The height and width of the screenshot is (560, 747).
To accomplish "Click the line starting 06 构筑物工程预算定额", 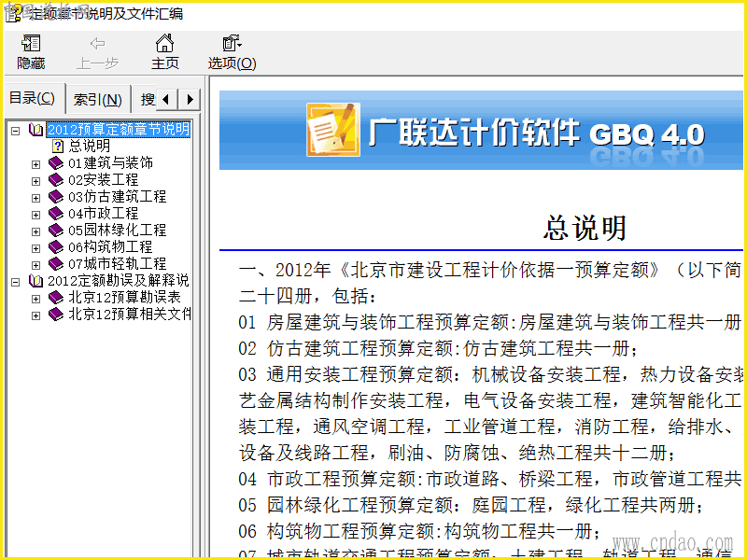I will [x=419, y=531].
